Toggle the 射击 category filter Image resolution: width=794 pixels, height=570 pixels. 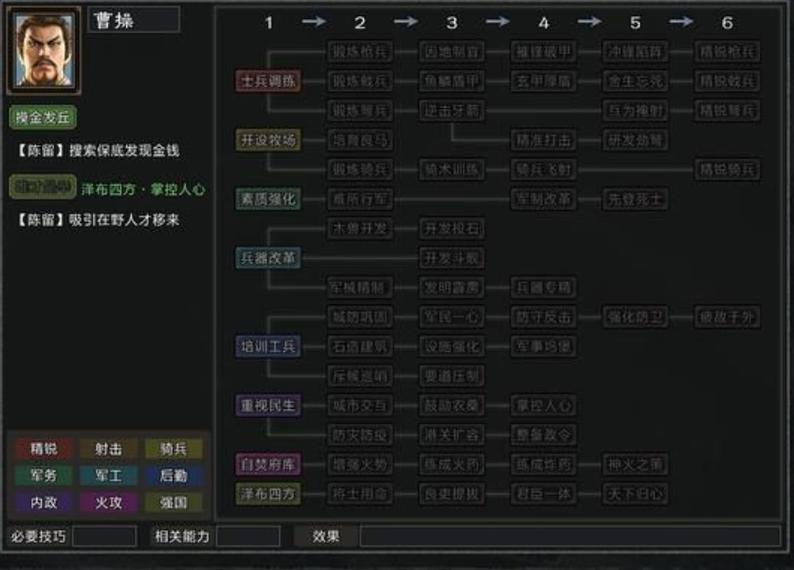pos(108,449)
